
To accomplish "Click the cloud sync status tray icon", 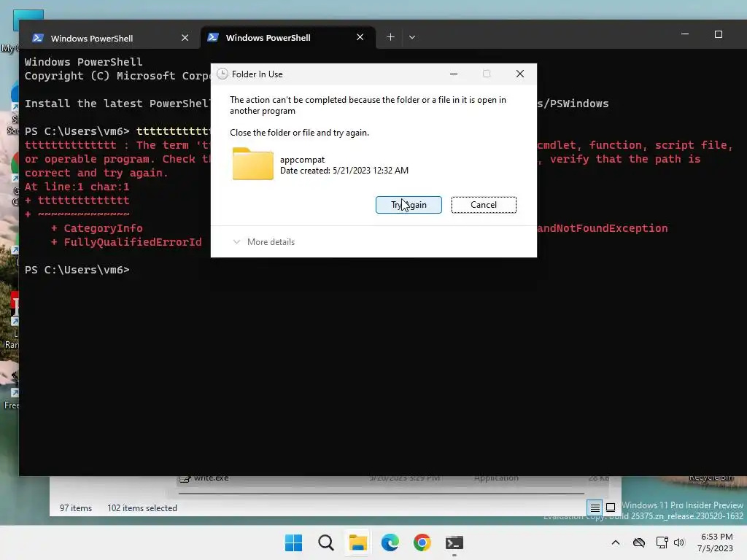I will [x=639, y=542].
